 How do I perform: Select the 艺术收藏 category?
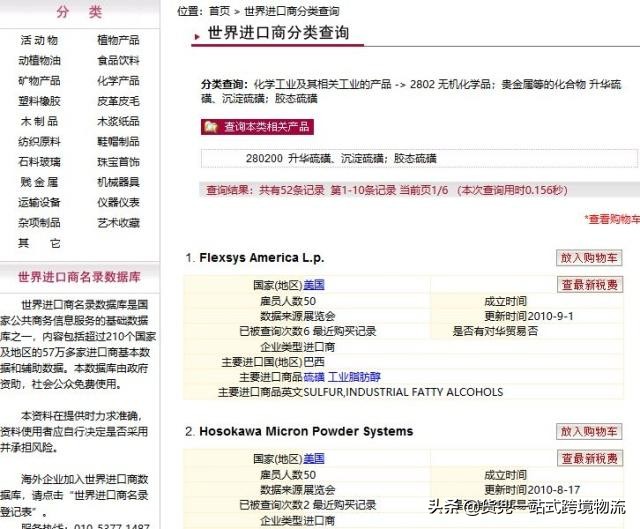[x=118, y=222]
